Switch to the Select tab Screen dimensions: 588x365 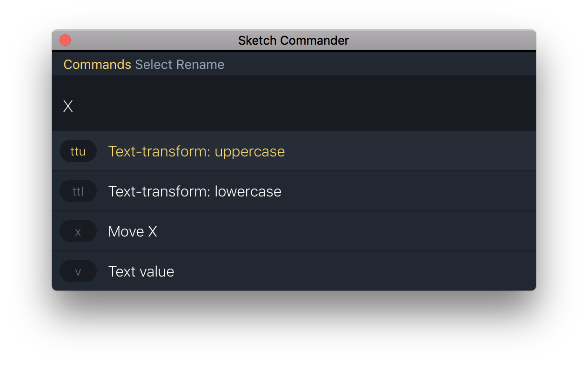tap(154, 64)
